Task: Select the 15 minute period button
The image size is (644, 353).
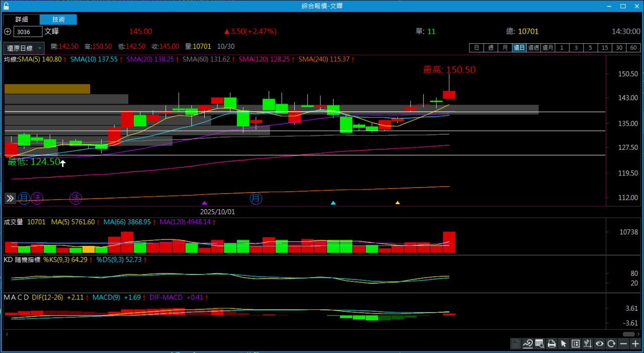Action: click(x=605, y=48)
